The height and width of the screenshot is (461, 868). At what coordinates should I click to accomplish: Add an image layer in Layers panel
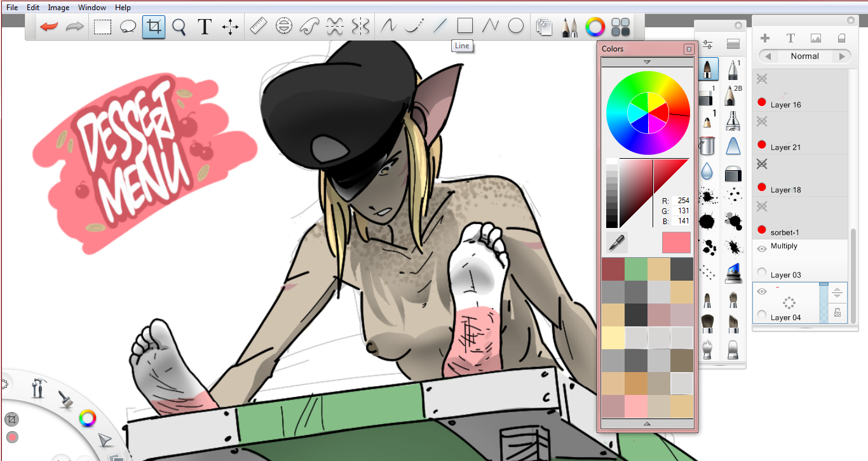(x=816, y=38)
